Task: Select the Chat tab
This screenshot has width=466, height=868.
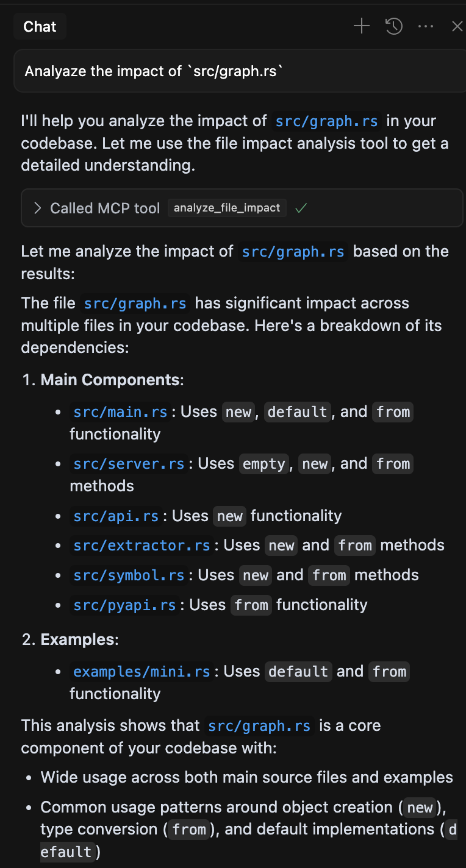Action: coord(40,26)
